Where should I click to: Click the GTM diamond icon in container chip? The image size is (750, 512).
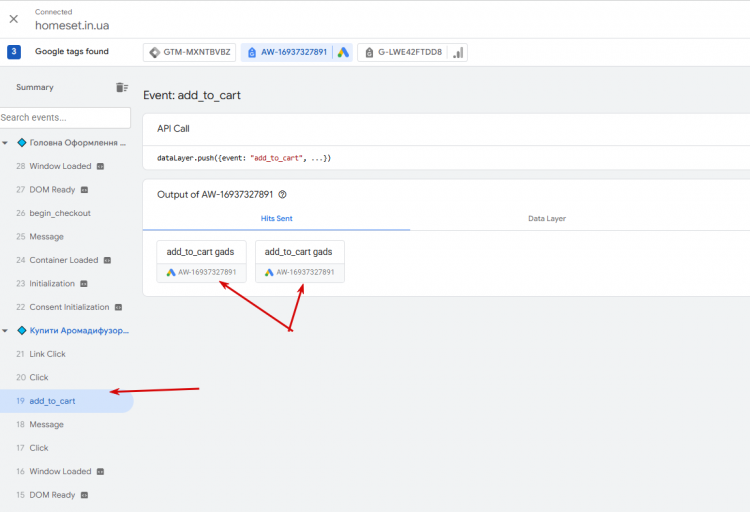click(x=154, y=52)
